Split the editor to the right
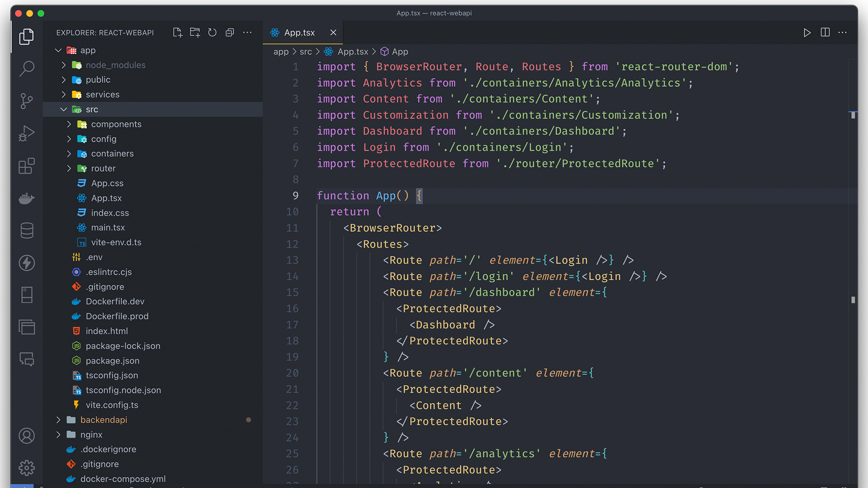The height and width of the screenshot is (488, 868). [x=825, y=33]
